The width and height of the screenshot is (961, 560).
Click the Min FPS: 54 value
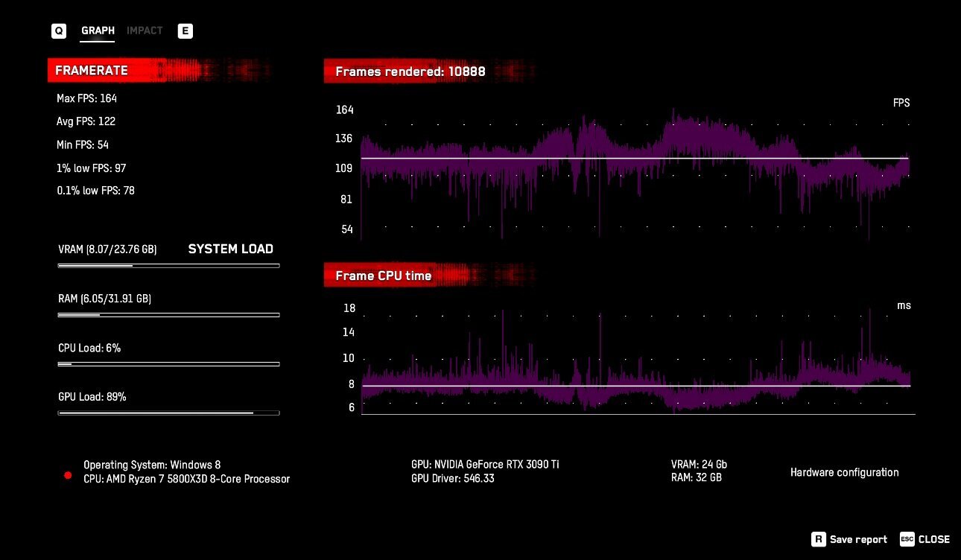pyautogui.click(x=83, y=144)
